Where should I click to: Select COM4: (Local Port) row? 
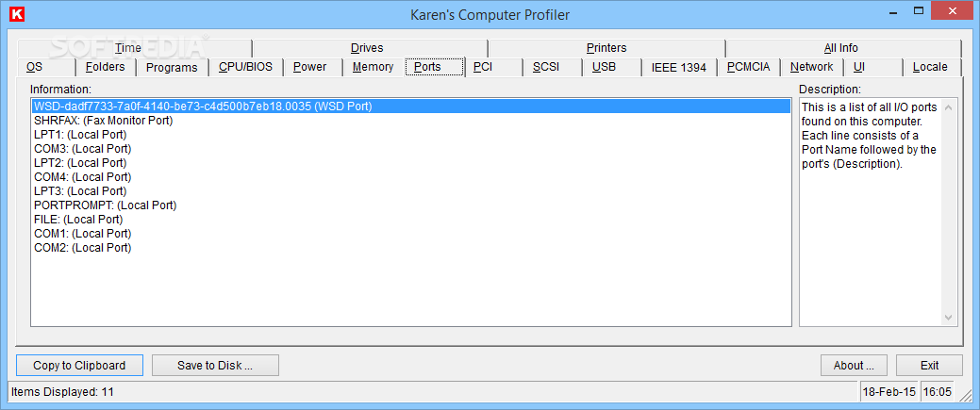(410, 177)
